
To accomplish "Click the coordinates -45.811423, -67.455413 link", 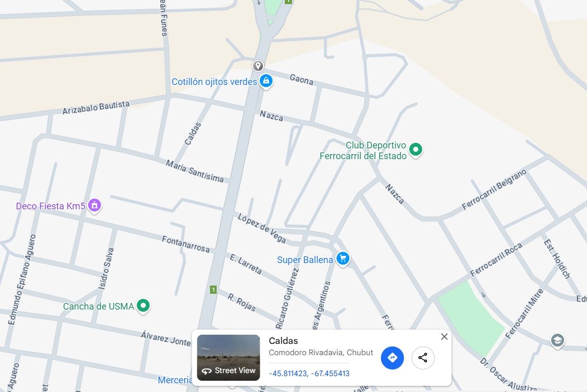I will pyautogui.click(x=309, y=373).
